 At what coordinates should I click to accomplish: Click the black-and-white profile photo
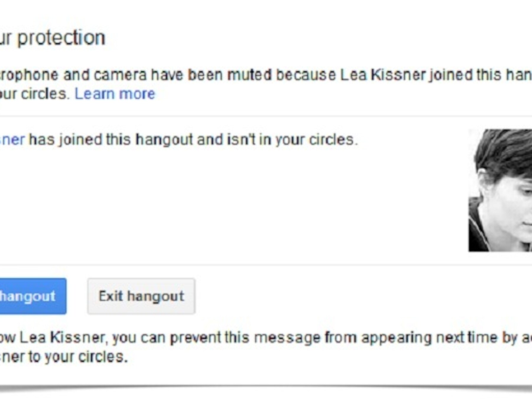tap(500, 191)
